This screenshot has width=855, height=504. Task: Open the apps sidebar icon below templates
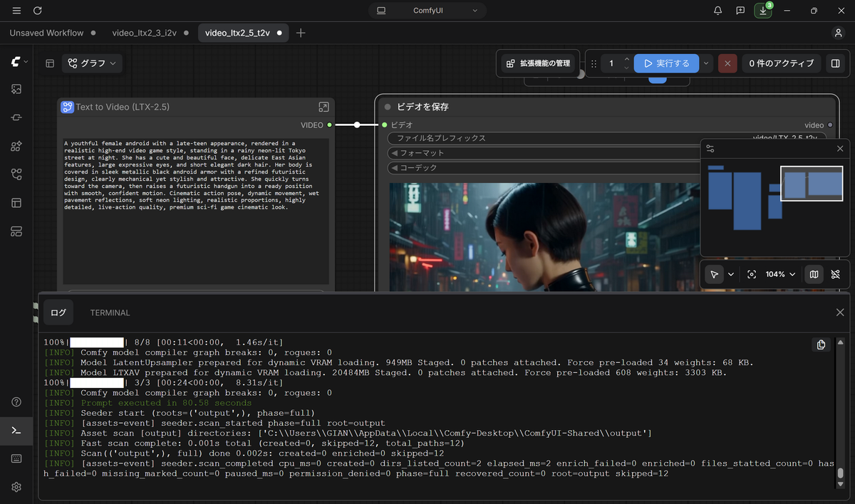click(16, 231)
